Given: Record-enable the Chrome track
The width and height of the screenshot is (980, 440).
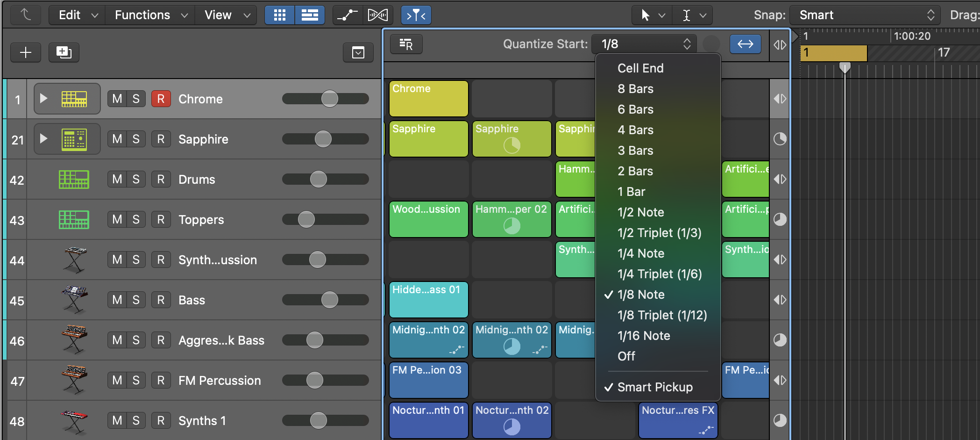Looking at the screenshot, I should (x=161, y=99).
